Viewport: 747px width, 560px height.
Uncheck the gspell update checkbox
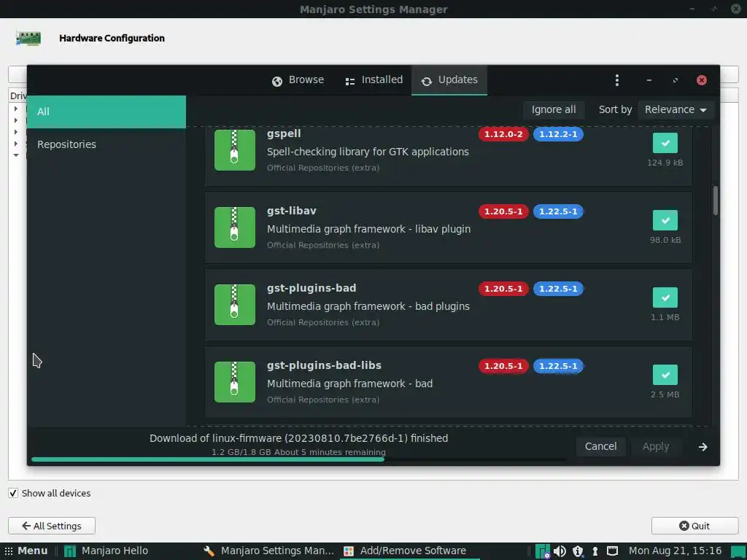coord(665,143)
